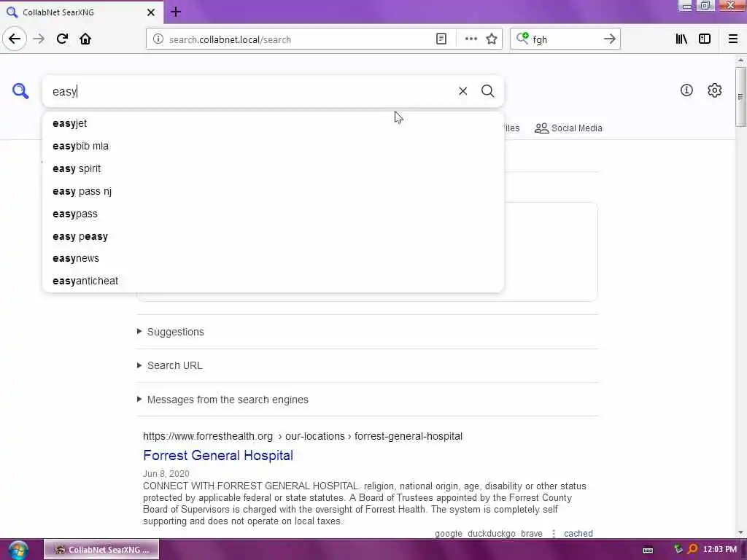Show sidebars icon

pos(705,39)
